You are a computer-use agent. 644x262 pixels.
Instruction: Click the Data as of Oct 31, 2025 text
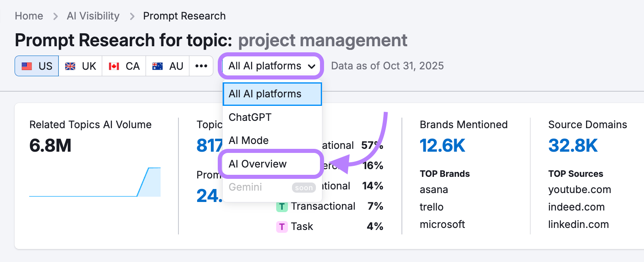pos(387,66)
